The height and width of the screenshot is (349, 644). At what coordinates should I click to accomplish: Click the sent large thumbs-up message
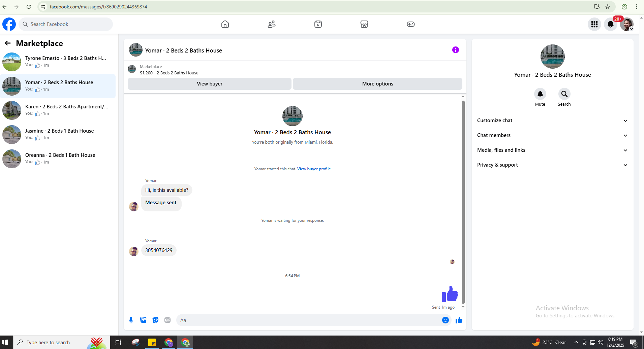(450, 294)
